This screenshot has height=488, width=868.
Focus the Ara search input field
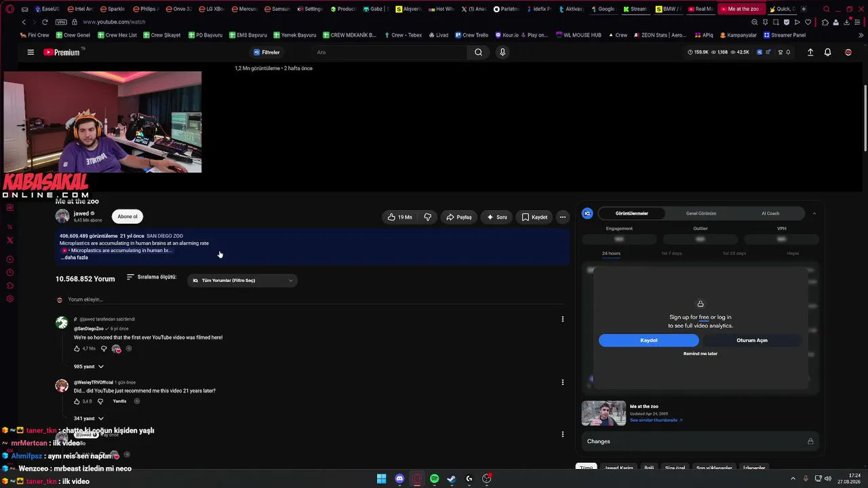point(390,52)
